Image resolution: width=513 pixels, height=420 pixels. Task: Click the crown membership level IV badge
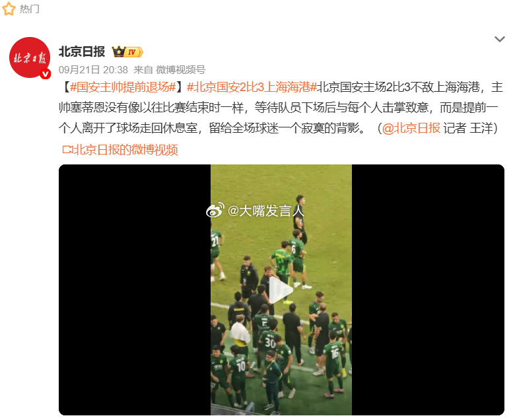(127, 52)
